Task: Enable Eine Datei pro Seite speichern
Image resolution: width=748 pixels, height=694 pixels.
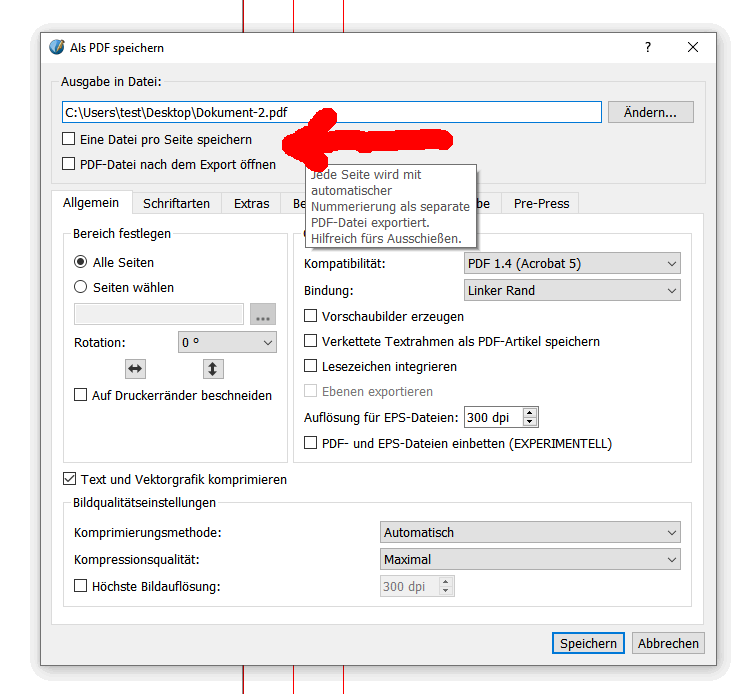Action: click(69, 139)
